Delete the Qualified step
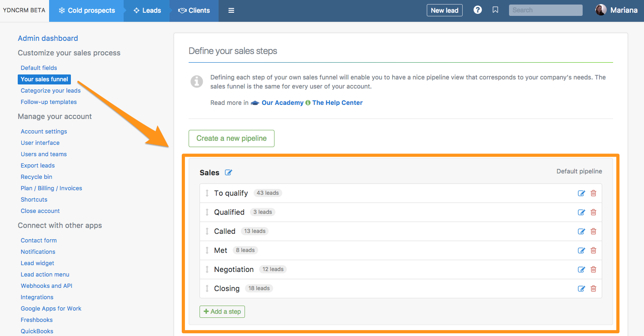 593,212
